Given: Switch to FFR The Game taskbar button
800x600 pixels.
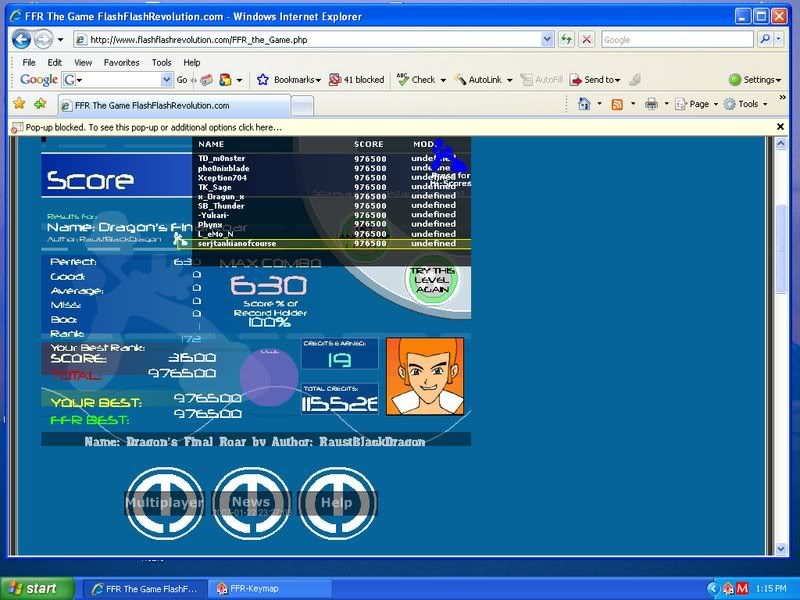Looking at the screenshot, I should pos(144,589).
